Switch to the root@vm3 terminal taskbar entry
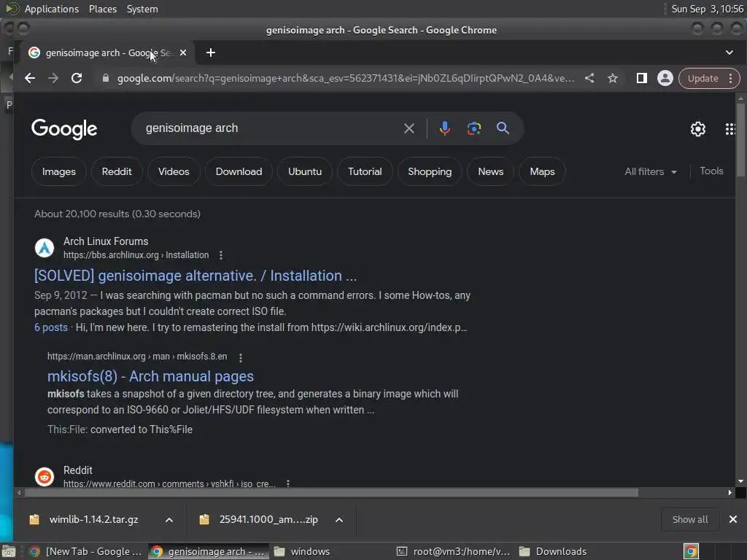The width and height of the screenshot is (747, 560). [454, 551]
